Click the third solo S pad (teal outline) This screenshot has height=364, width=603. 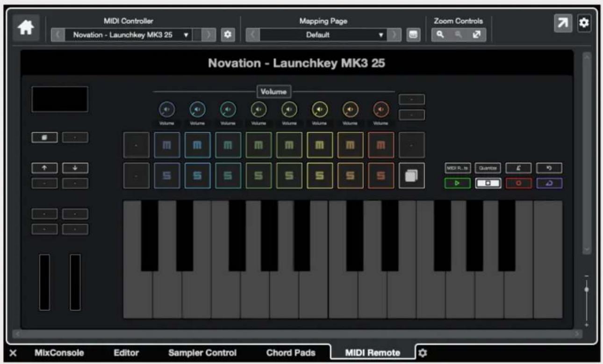[228, 176]
